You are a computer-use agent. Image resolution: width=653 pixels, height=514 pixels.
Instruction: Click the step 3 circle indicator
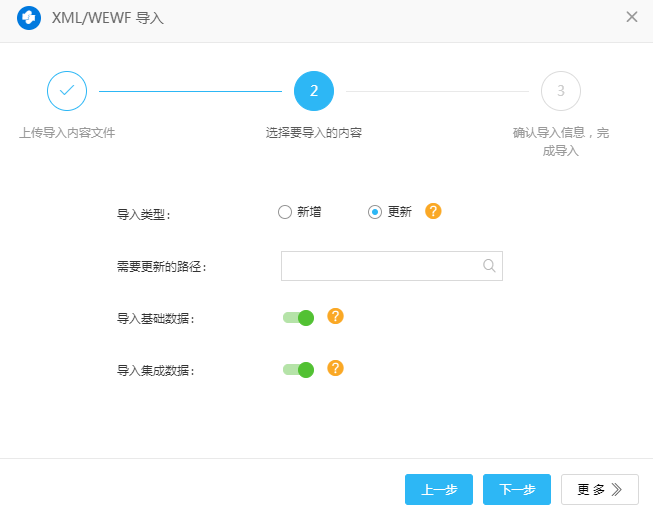560,91
